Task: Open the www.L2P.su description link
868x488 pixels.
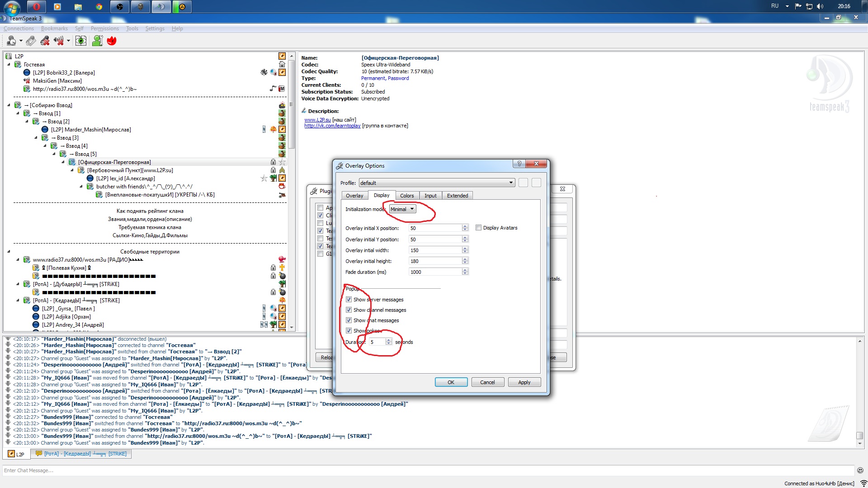Action: (x=317, y=120)
